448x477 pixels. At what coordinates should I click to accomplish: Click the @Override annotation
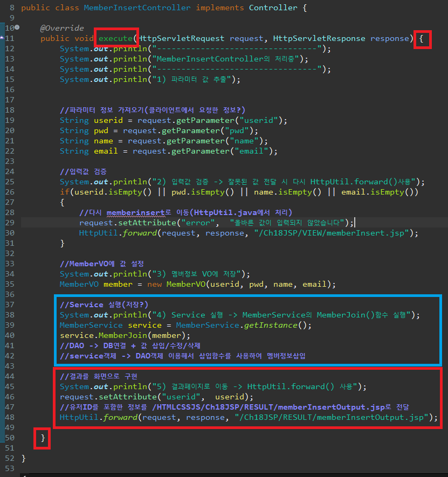click(62, 28)
